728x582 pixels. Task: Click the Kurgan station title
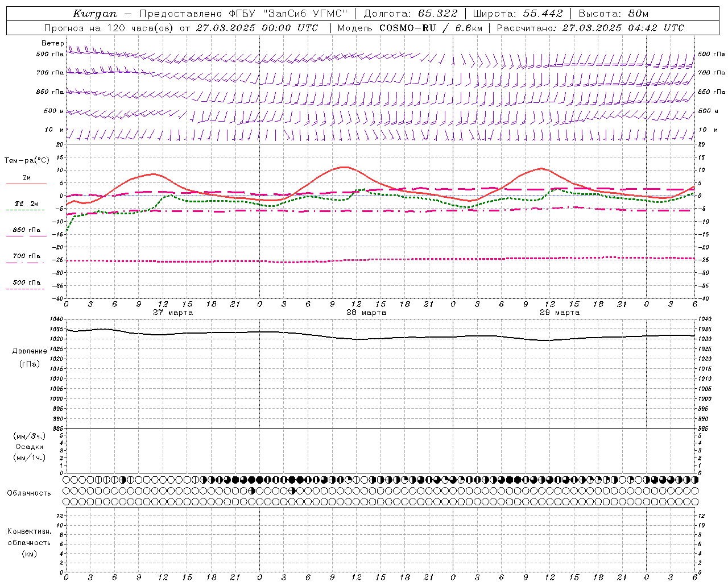(x=95, y=14)
